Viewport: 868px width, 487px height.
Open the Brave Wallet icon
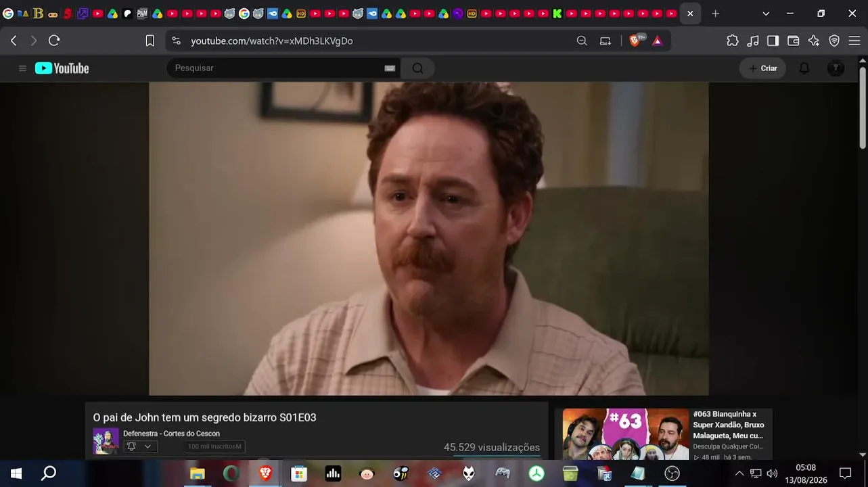794,41
